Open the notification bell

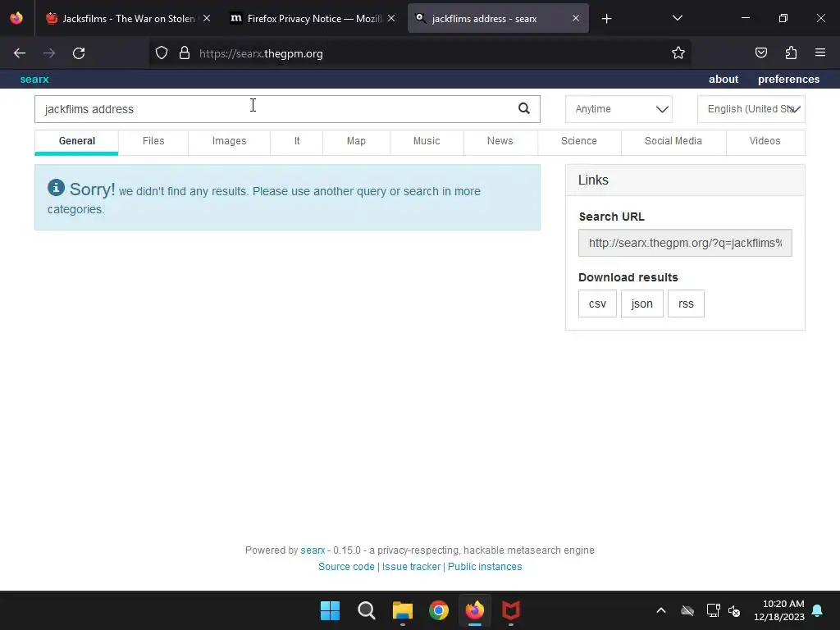[818, 610]
